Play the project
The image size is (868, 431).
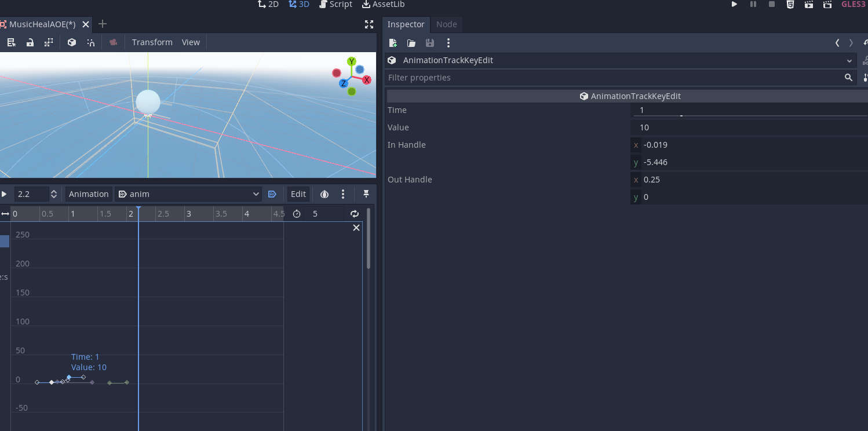(x=734, y=4)
